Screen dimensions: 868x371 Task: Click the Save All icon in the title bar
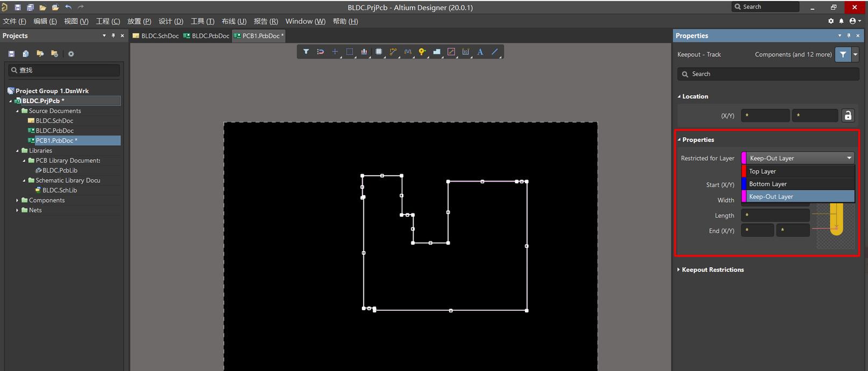pos(30,8)
